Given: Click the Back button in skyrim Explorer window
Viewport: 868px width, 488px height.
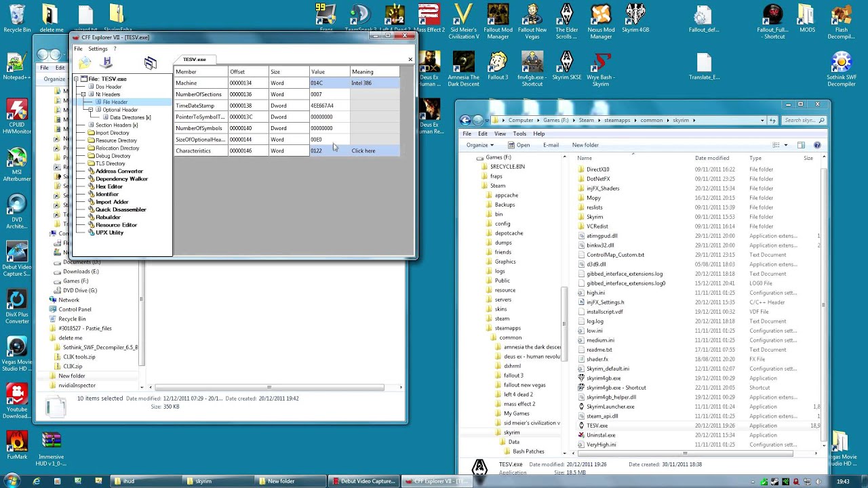Looking at the screenshot, I should click(465, 120).
